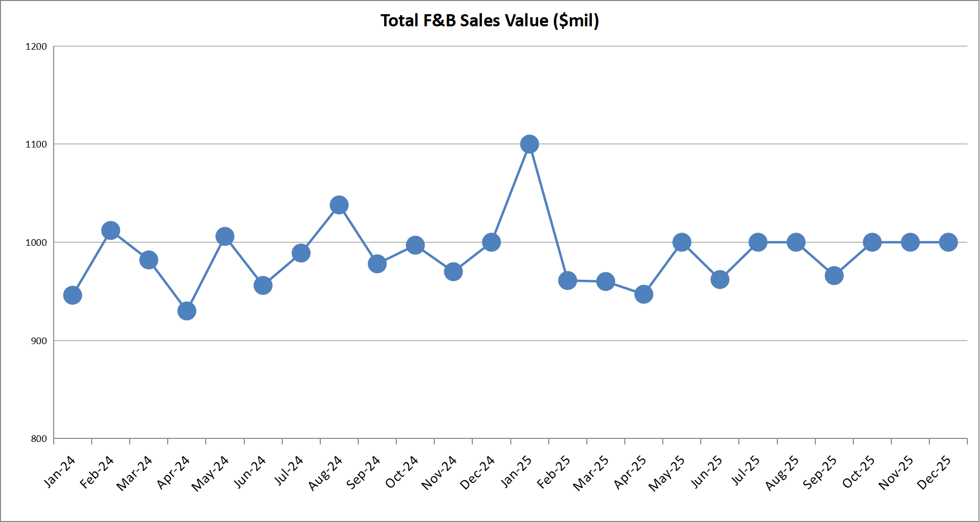This screenshot has width=980, height=522.
Task: Click the 800 vertical axis label
Action: 39,439
